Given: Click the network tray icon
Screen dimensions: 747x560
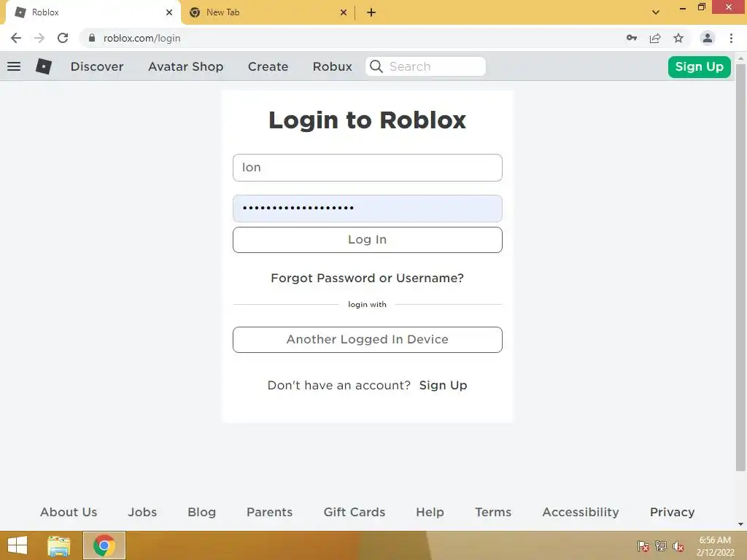Looking at the screenshot, I should [661, 545].
